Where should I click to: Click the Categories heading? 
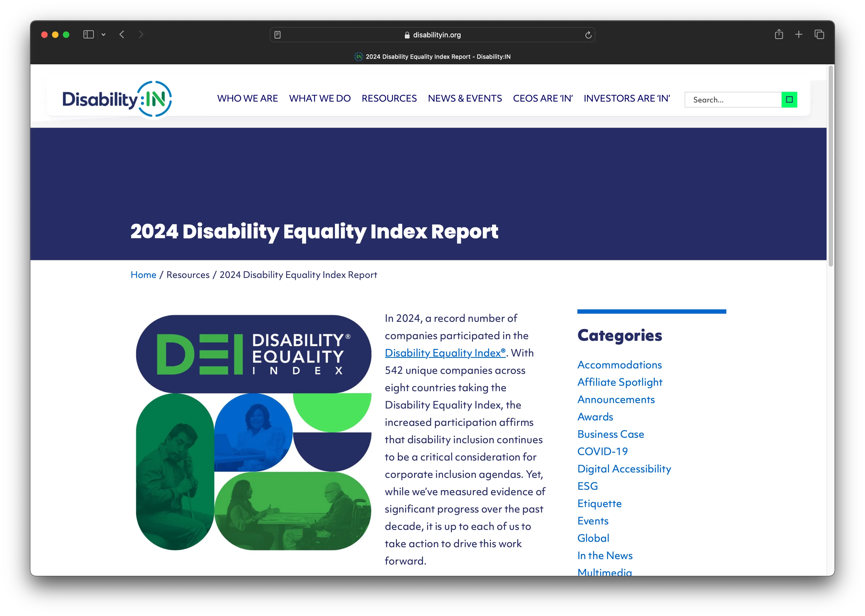[x=619, y=335]
